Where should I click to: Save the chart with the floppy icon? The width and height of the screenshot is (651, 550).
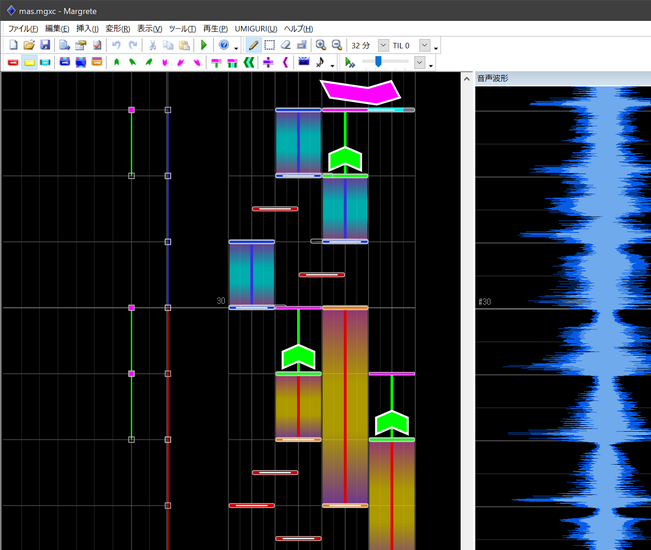[45, 45]
